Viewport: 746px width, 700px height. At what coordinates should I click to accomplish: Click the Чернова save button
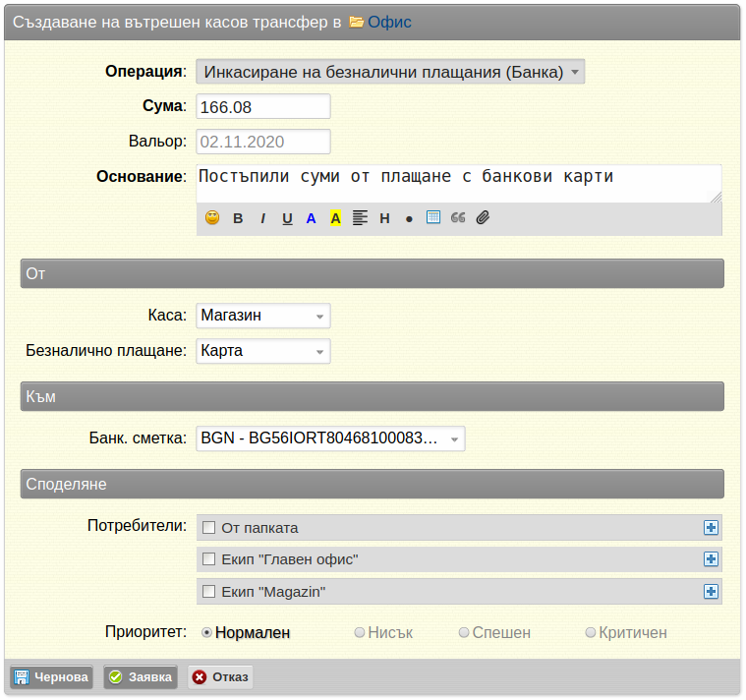click(x=51, y=677)
